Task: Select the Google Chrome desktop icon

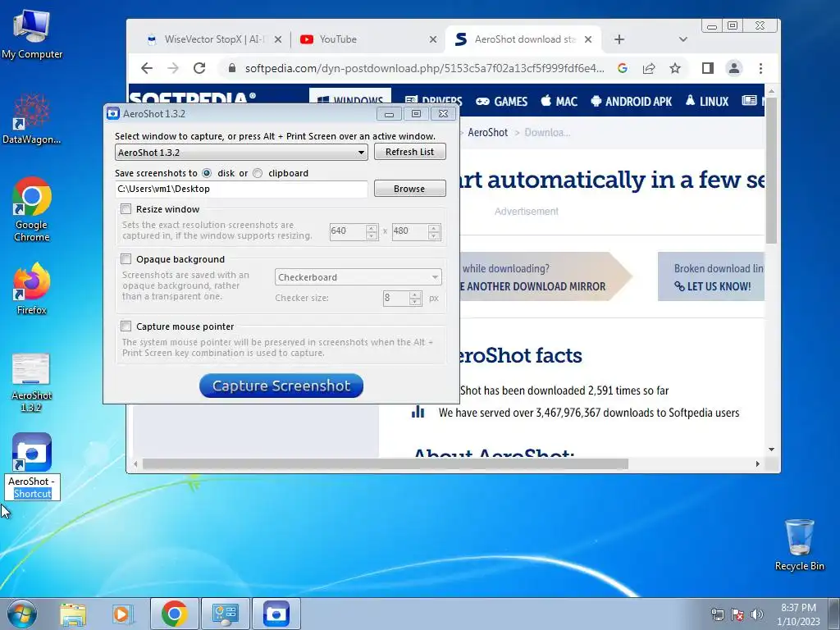Action: [x=32, y=209]
